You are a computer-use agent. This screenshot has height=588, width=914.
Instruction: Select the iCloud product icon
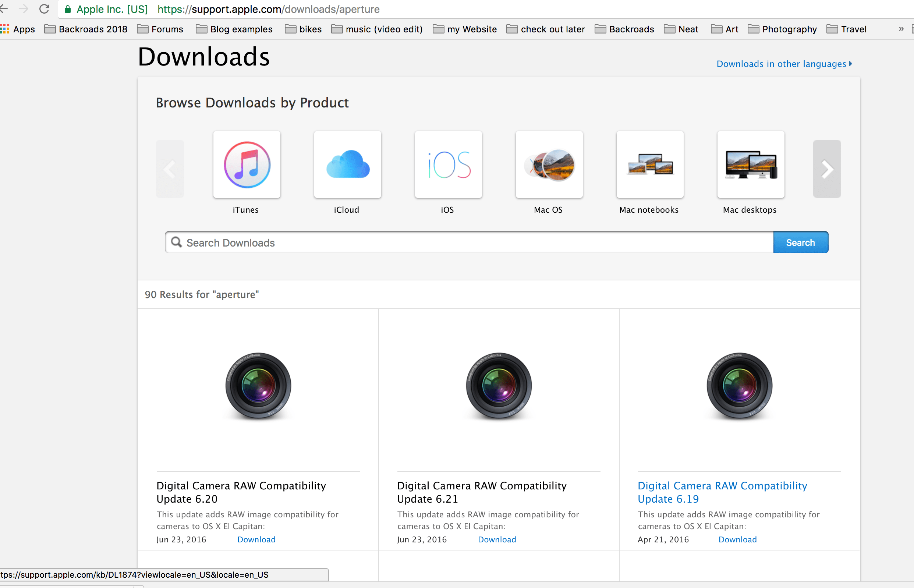347,165
